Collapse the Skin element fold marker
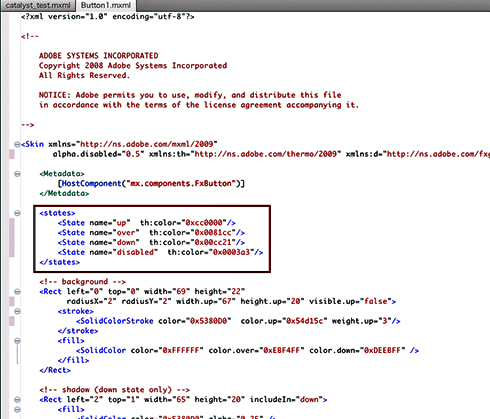Image resolution: width=490 pixels, height=419 pixels. click(x=17, y=144)
